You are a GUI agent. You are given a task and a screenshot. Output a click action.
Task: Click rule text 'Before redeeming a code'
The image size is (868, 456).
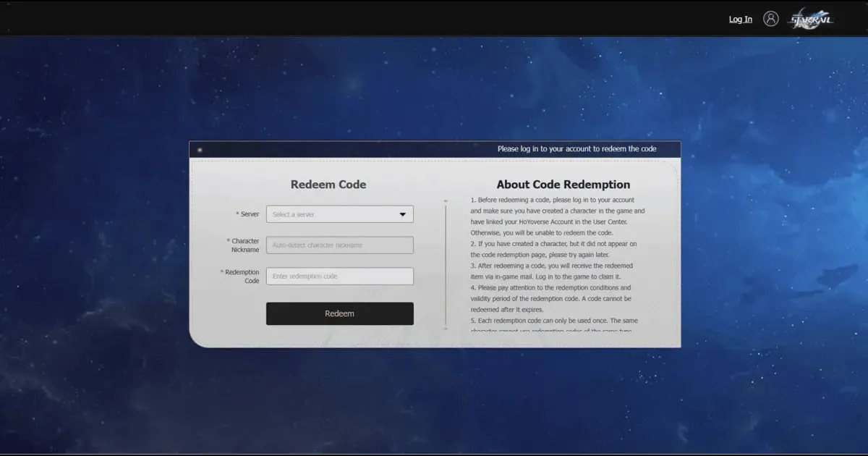(558, 216)
